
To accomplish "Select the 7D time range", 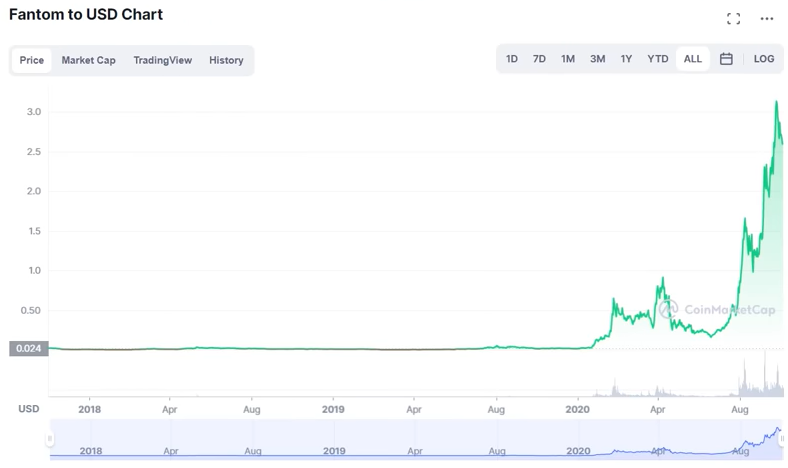I will pyautogui.click(x=539, y=59).
